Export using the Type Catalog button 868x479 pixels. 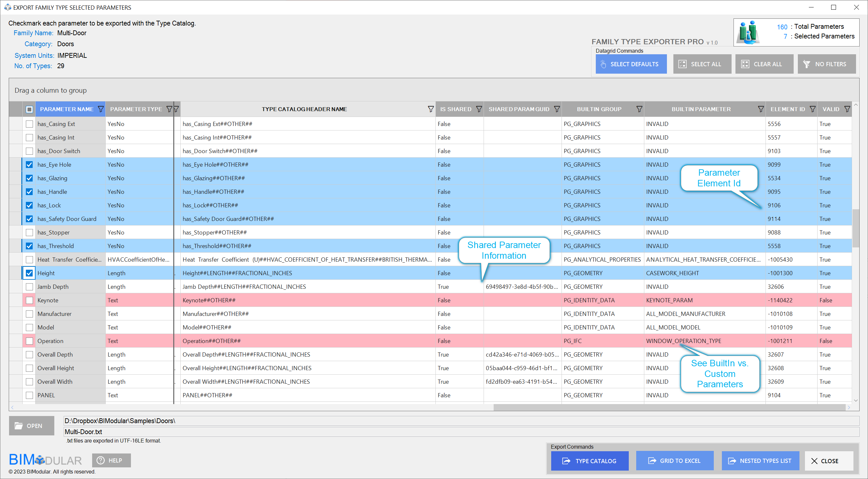(589, 461)
